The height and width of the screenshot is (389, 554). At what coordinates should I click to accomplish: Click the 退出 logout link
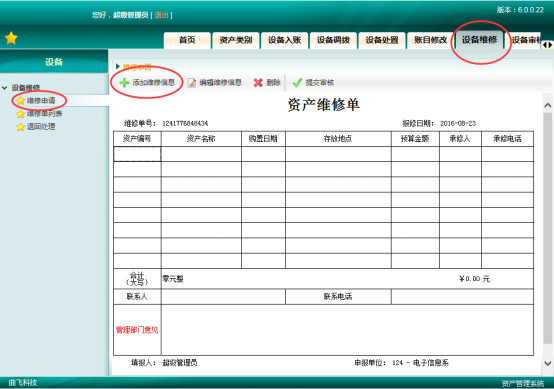point(161,15)
